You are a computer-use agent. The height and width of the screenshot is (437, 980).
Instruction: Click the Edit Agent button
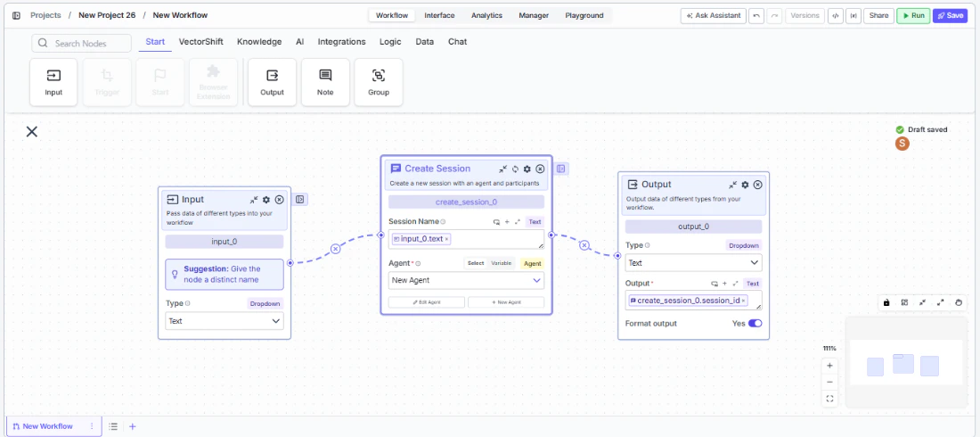click(426, 301)
